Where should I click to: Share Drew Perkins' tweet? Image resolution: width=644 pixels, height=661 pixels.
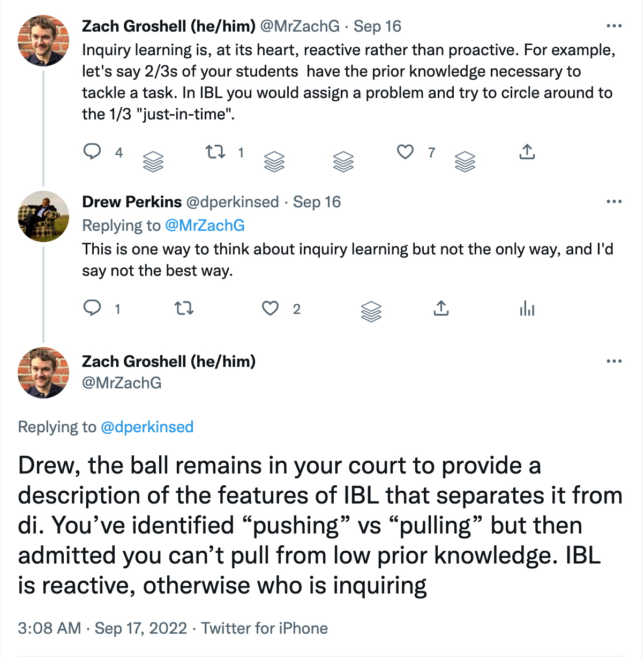(441, 308)
